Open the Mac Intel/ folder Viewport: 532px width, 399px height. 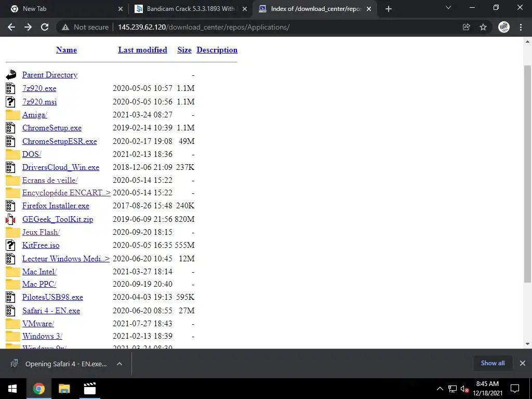39,272
